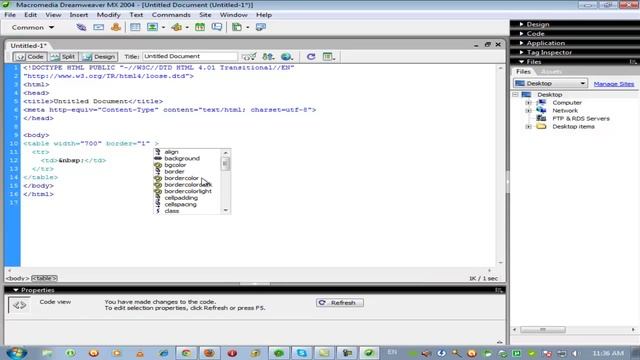This screenshot has height=360, width=640.
Task: Insert a Date object
Action: pyautogui.click(x=200, y=27)
